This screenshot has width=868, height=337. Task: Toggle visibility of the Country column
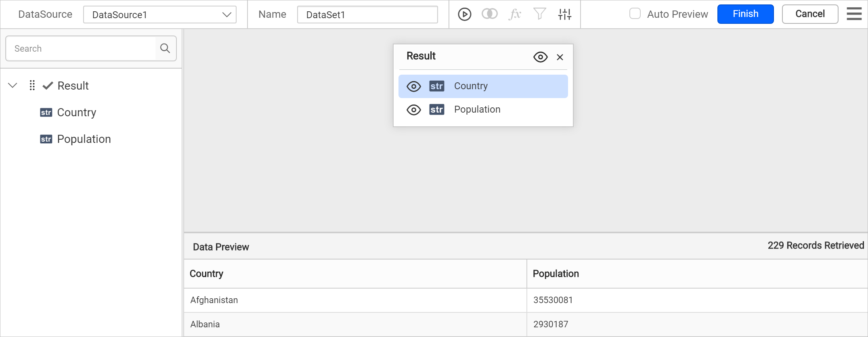coord(413,86)
